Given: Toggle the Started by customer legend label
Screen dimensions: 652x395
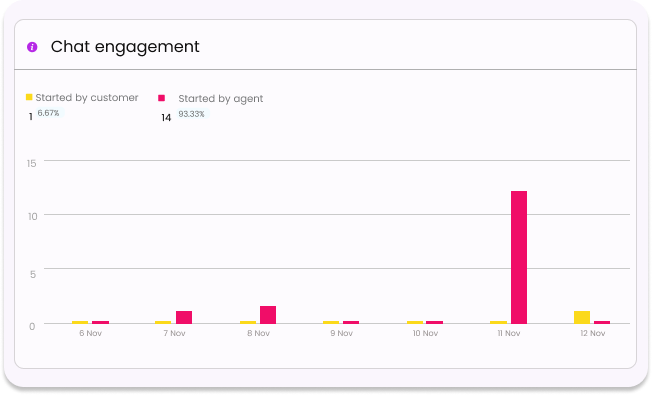Looking at the screenshot, I should (86, 98).
